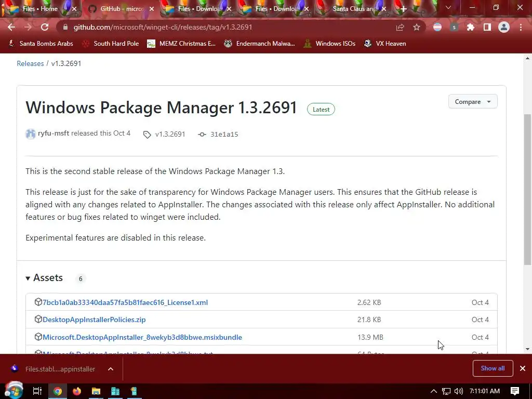532x399 pixels.
Task: Open File Explorer from the taskbar
Action: [96, 391]
